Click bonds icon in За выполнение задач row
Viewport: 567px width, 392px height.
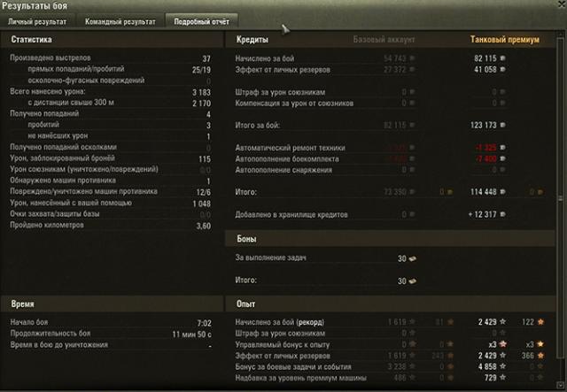412,258
